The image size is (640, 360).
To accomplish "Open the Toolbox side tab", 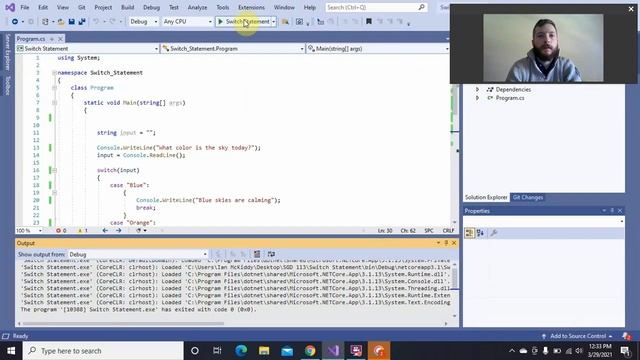I will point(7,85).
